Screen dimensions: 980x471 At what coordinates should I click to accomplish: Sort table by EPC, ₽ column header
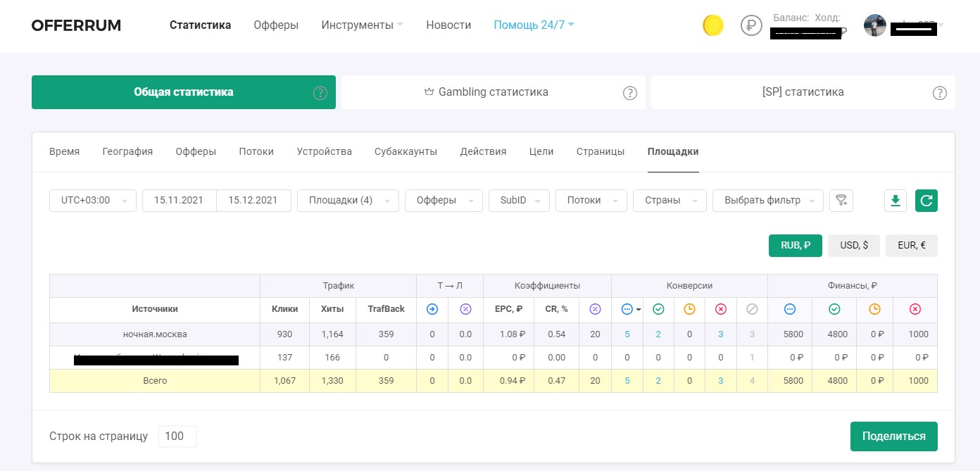508,309
